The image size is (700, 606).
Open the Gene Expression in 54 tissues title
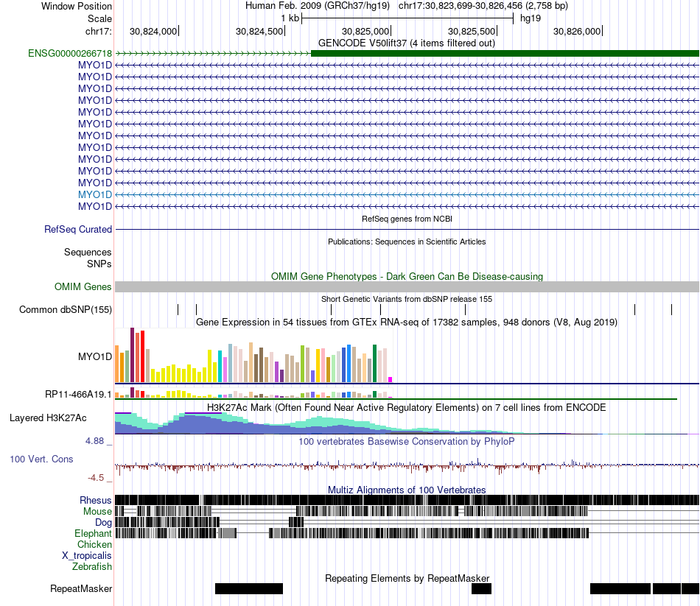point(407,323)
